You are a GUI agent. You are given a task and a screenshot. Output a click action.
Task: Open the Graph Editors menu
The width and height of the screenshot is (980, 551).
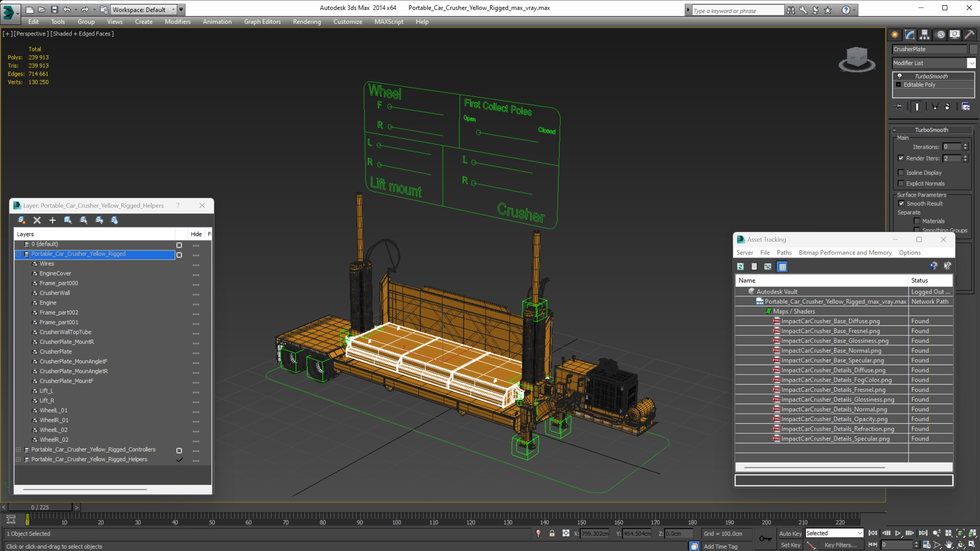[x=262, y=22]
